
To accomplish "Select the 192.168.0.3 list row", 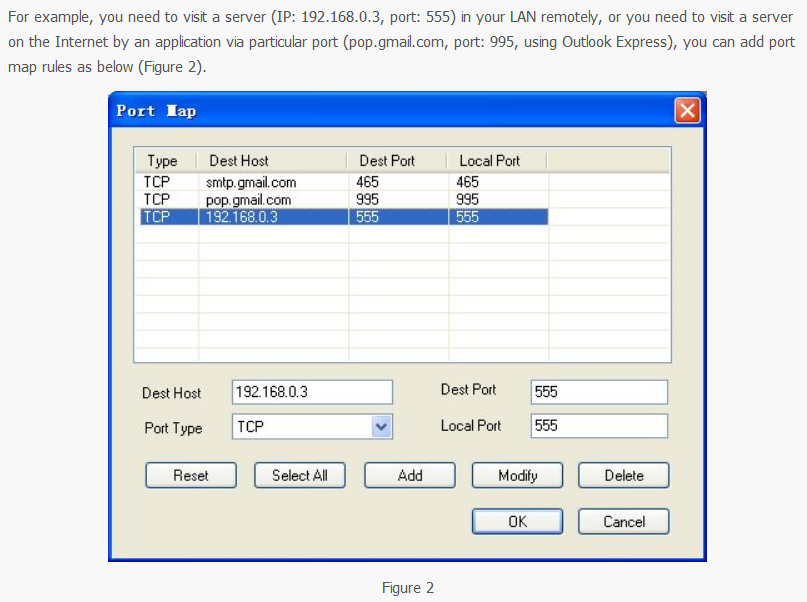I will tap(344, 217).
